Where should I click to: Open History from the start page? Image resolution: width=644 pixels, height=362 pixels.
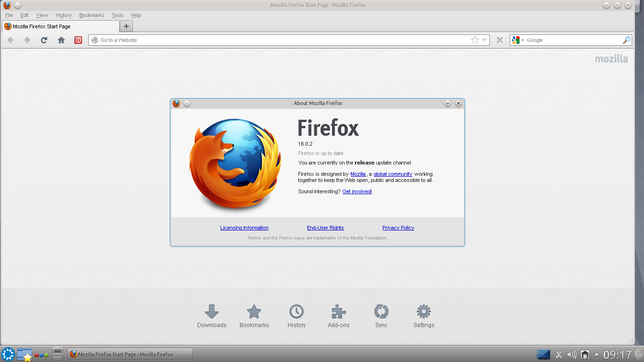pos(297,316)
